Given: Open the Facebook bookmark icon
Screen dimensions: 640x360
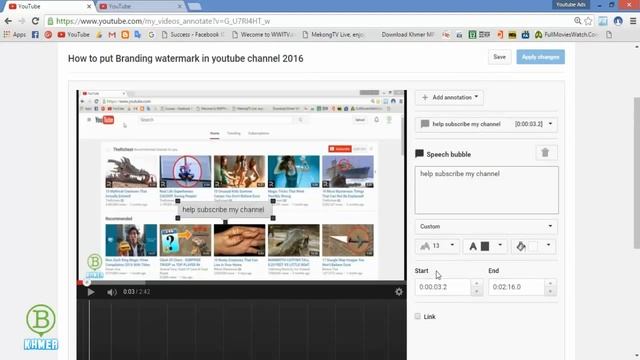Looking at the screenshot, I should point(35,35).
